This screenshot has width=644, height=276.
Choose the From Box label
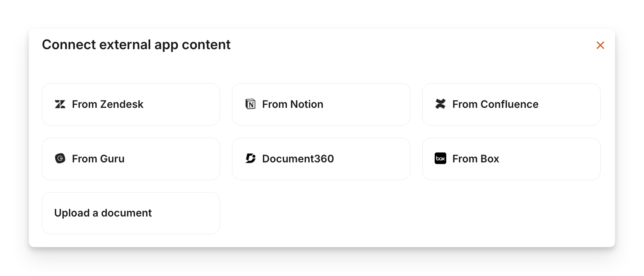(476, 159)
